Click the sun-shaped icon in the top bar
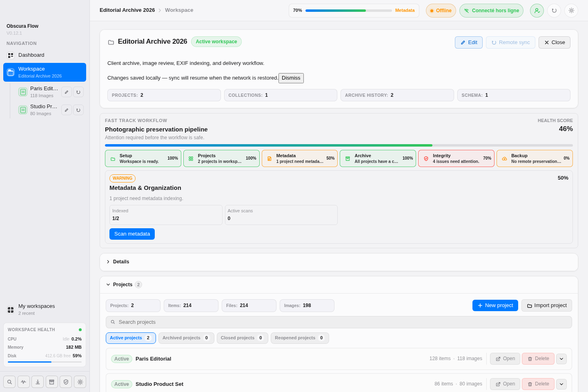Viewport: 588px width, 392px height. 571,11
